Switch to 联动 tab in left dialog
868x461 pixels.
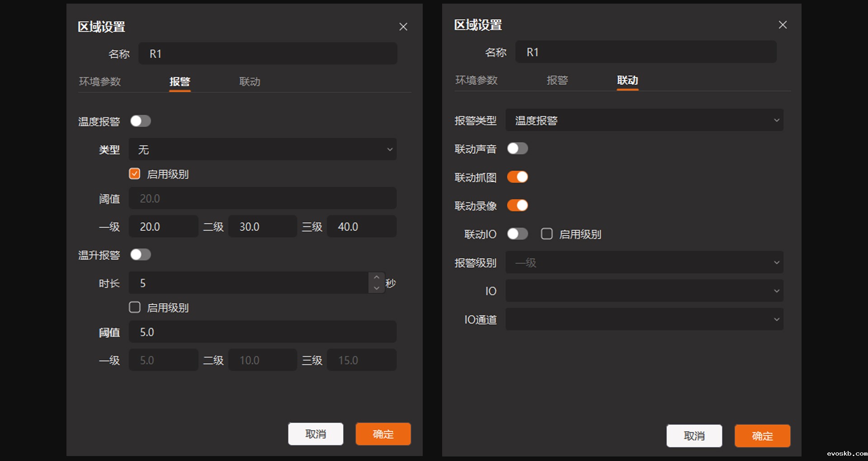[250, 82]
